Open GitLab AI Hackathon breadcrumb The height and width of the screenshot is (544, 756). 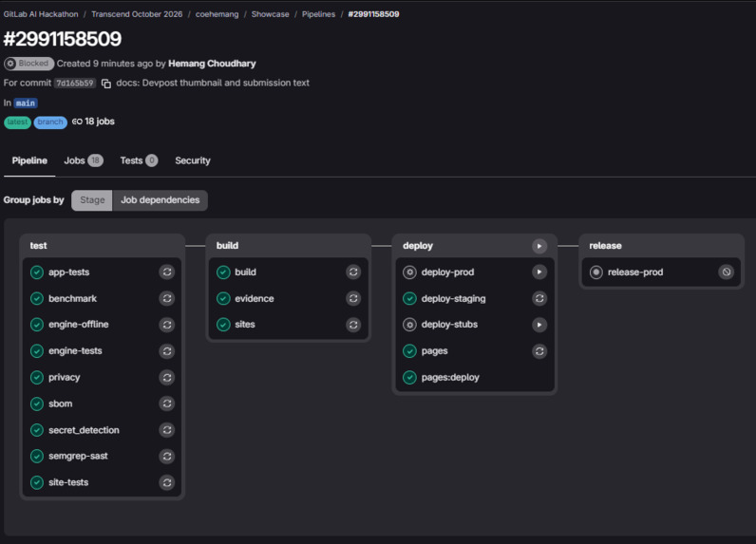pyautogui.click(x=41, y=14)
